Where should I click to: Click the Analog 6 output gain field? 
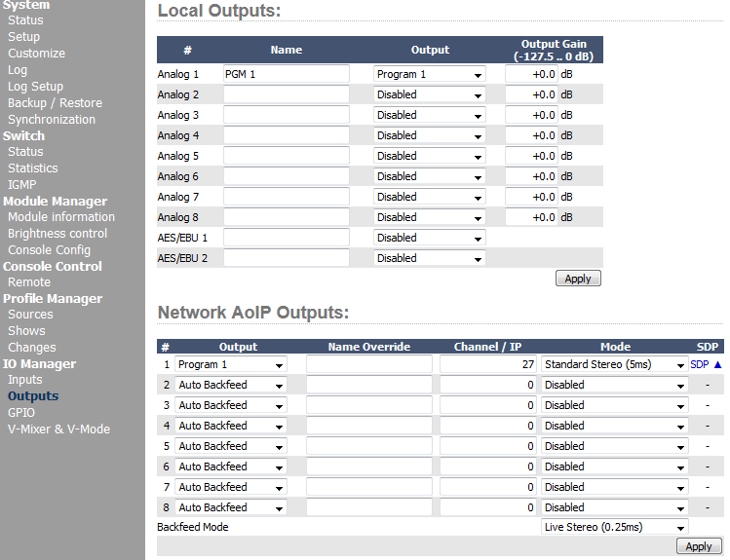(531, 176)
